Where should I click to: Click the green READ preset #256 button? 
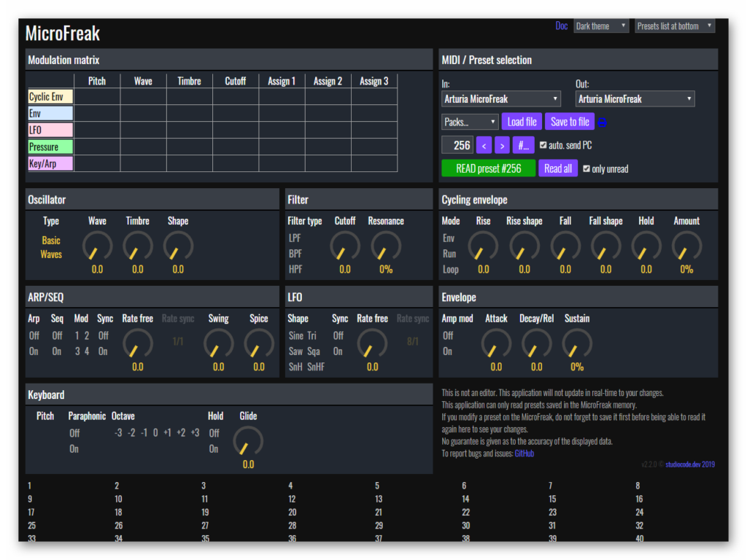coord(488,168)
